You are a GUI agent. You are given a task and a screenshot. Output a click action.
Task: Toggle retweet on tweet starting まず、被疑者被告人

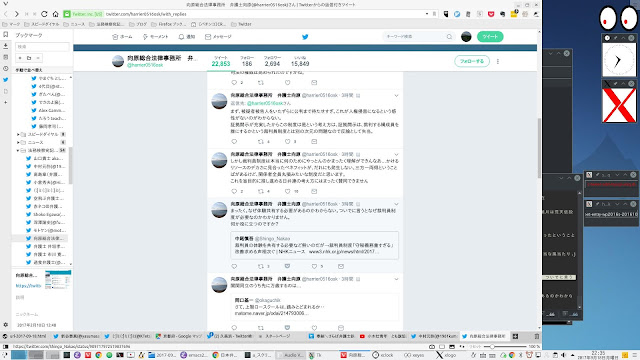click(x=261, y=142)
